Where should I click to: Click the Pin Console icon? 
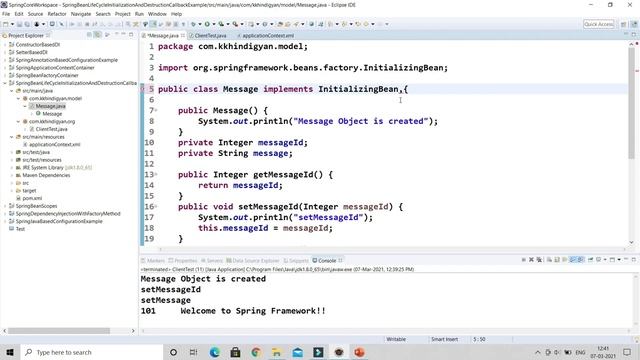pyautogui.click(x=590, y=260)
